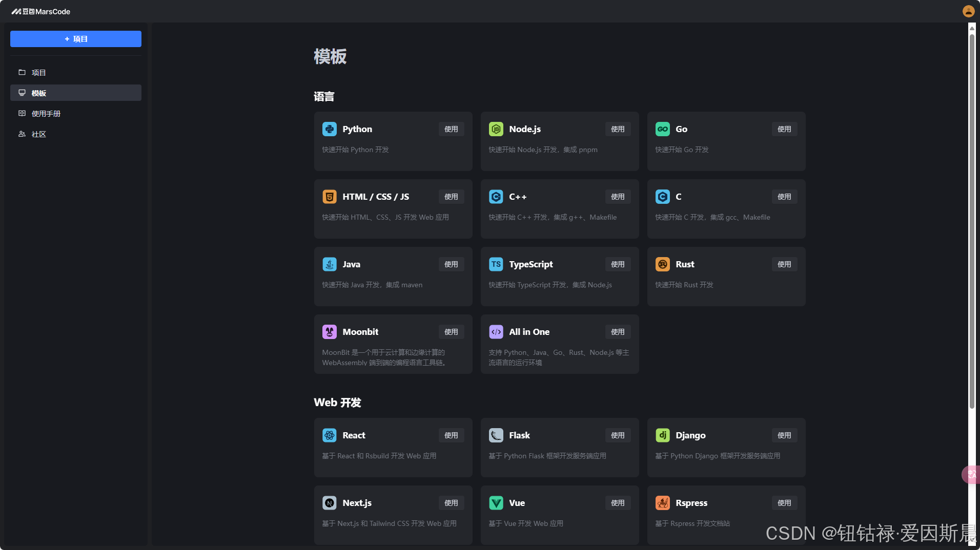Open 使用手册 in the sidebar
This screenshot has width=980, height=550.
pyautogui.click(x=76, y=114)
